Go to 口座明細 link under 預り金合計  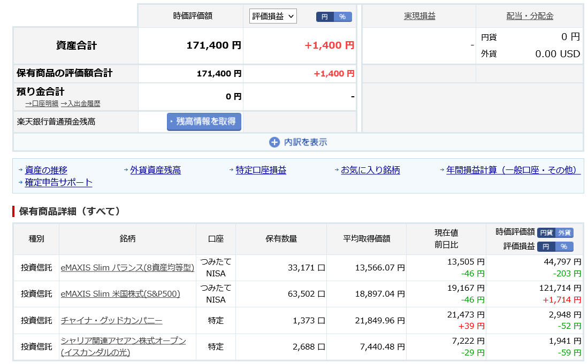pos(42,104)
